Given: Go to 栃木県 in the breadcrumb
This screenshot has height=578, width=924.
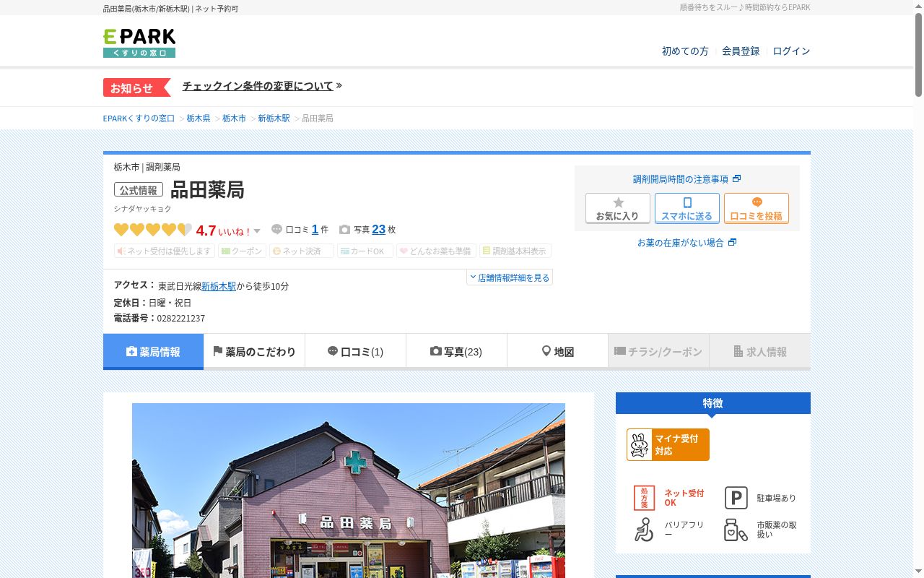Looking at the screenshot, I should point(199,118).
